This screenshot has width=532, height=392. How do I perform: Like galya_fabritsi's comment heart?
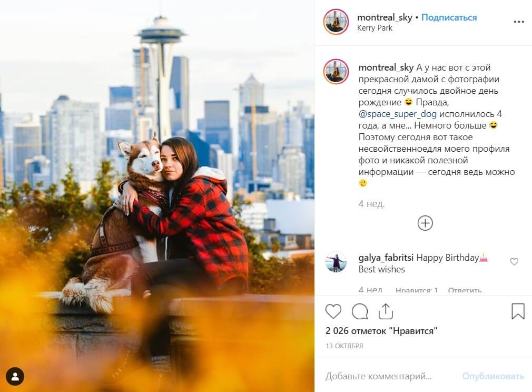coord(514,262)
